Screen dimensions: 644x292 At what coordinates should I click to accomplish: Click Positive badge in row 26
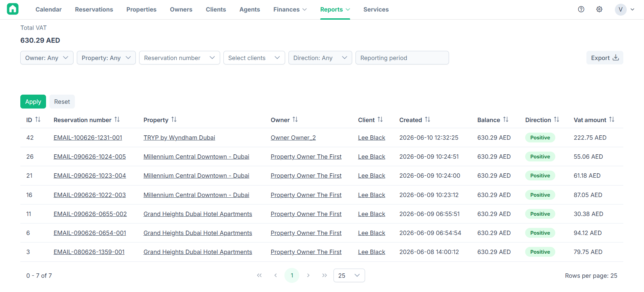(x=540, y=157)
